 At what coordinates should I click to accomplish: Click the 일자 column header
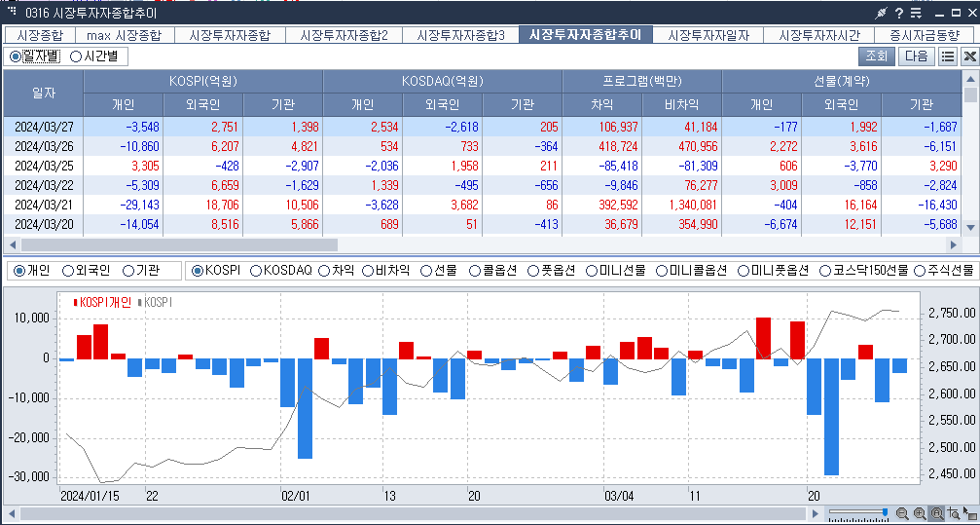[x=43, y=94]
